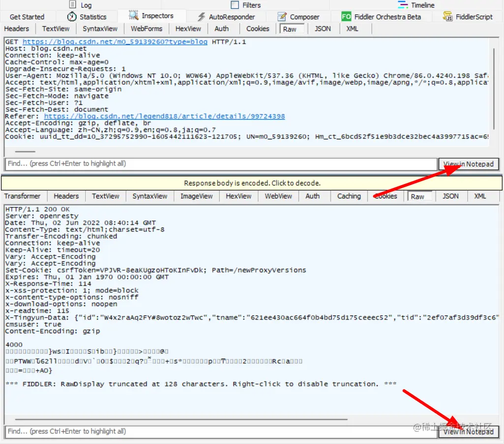
Task: Select response Auth tab
Action: coord(312,196)
